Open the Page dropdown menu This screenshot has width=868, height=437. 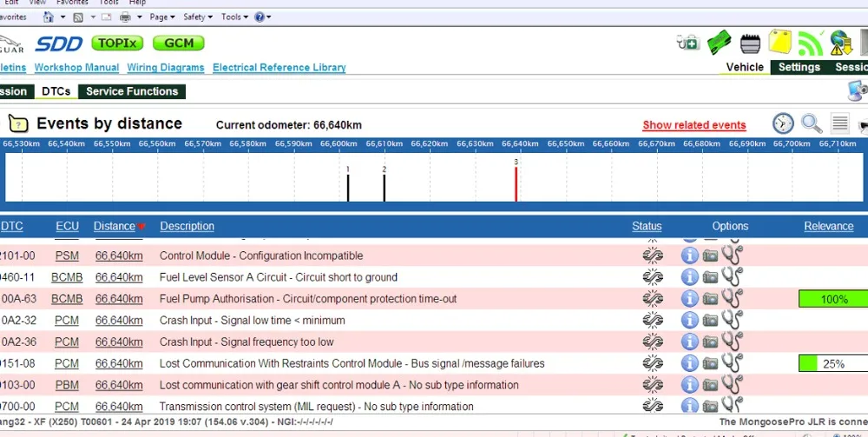(x=161, y=17)
